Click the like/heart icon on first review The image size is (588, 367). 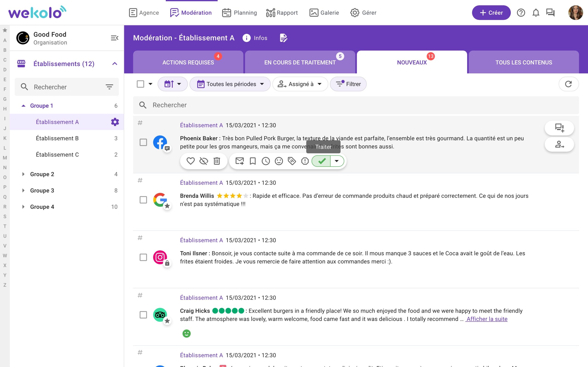(x=190, y=161)
